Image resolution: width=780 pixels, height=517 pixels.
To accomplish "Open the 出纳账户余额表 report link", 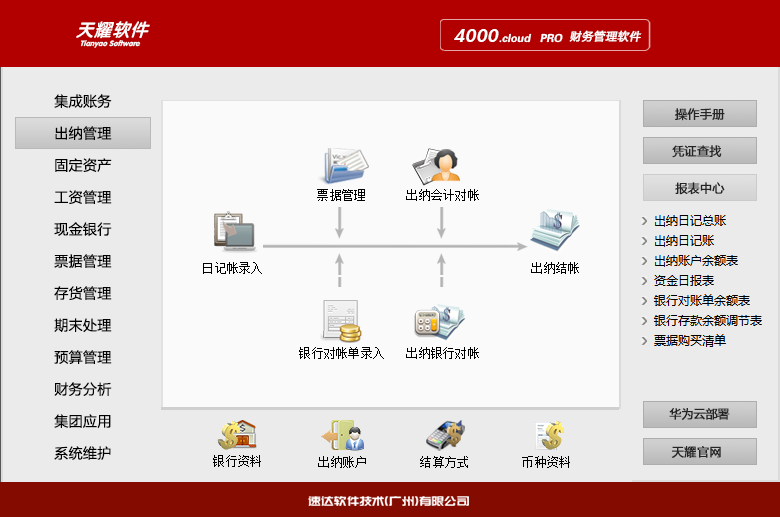I will (x=696, y=261).
